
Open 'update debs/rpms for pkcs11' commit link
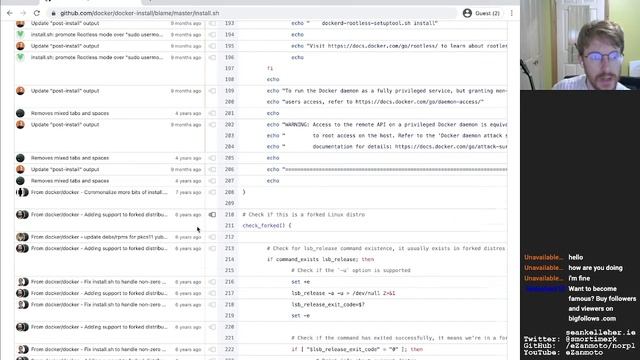point(99,237)
